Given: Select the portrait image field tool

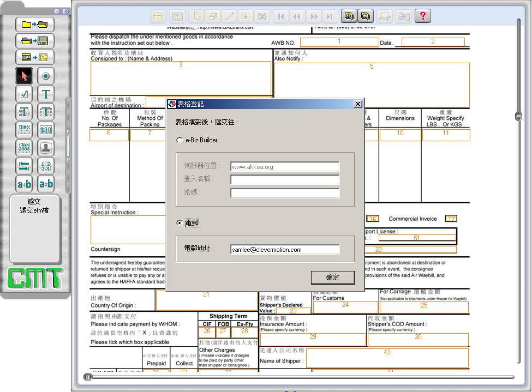Looking at the screenshot, I should pos(46,147).
